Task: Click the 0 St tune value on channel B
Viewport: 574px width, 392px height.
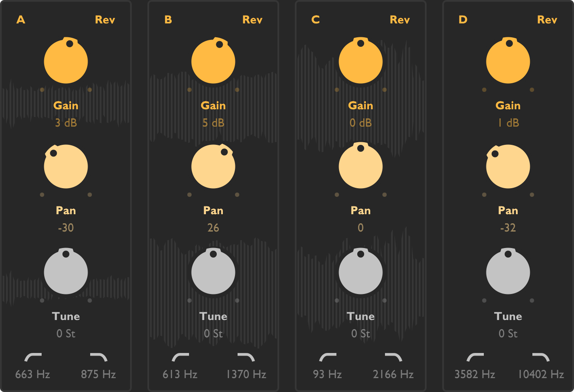Action: pos(213,334)
